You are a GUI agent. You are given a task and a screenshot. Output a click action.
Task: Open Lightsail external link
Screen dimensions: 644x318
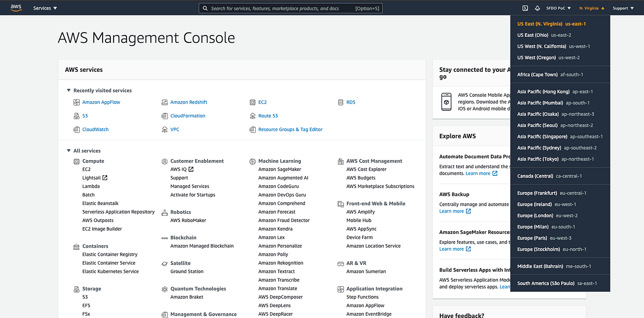[x=95, y=178]
